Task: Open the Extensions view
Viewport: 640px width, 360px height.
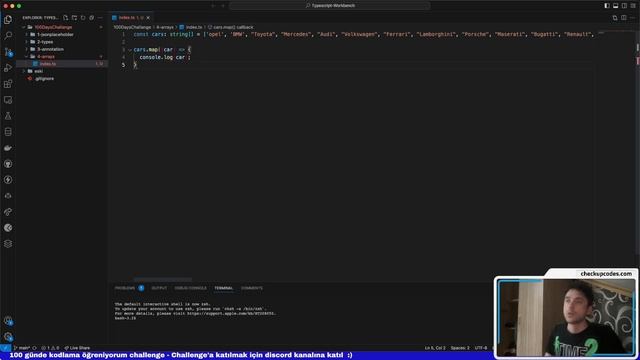Action: point(8,84)
